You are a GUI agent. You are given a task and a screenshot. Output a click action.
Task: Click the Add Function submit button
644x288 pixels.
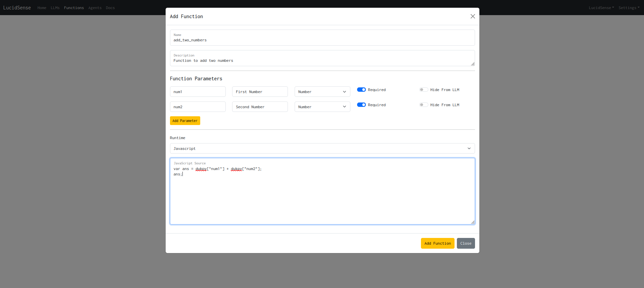click(437, 243)
